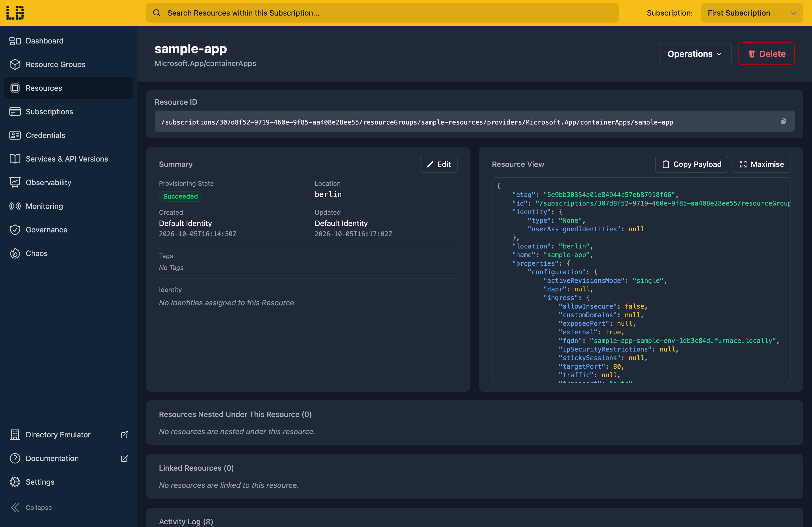This screenshot has height=527, width=812.
Task: Open Dashboard from the sidebar
Action: pyautogui.click(x=68, y=41)
